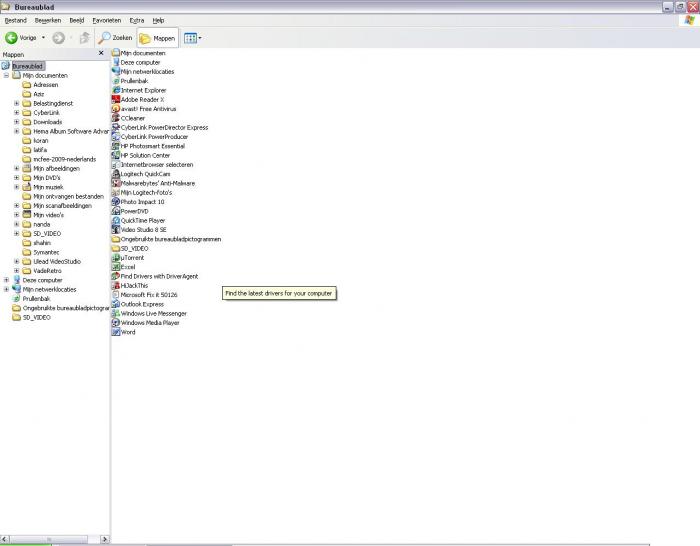700x546 pixels.
Task: Select Find Drivers with DriverAgent icon
Action: tap(116, 276)
